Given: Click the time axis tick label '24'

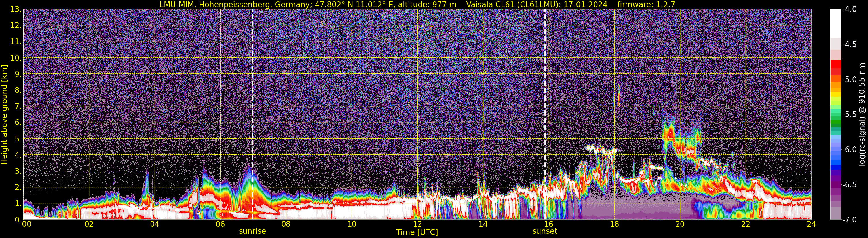Looking at the screenshot, I should (811, 224).
